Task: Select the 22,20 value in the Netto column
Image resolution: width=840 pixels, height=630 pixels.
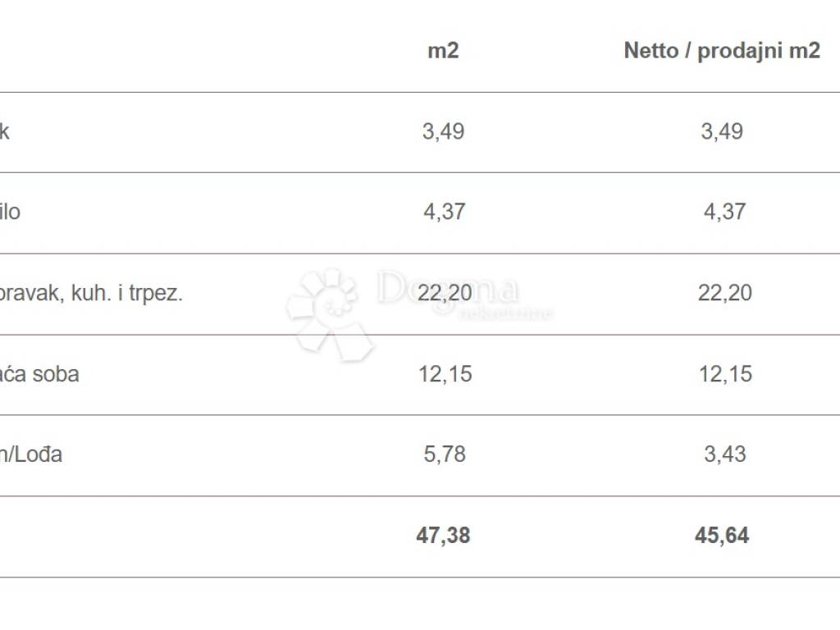Action: click(724, 293)
